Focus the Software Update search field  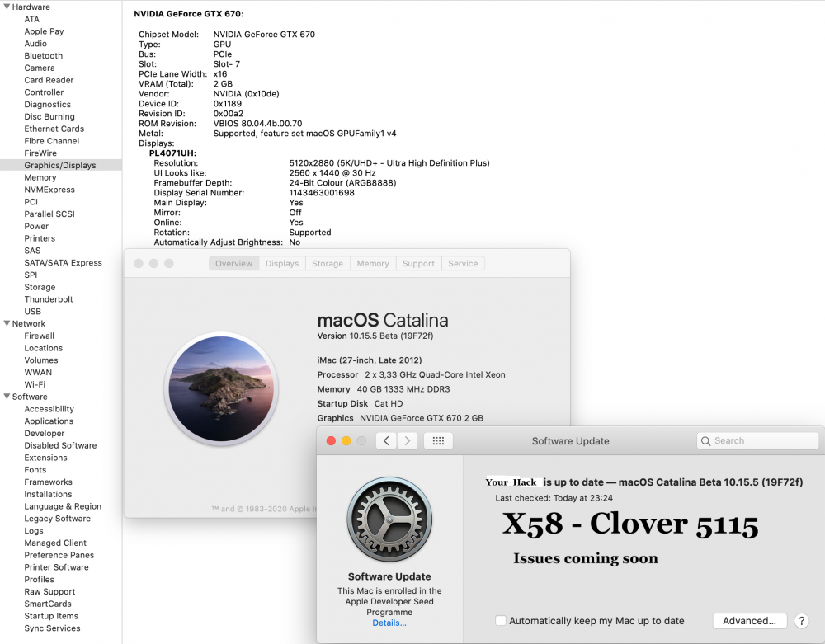click(x=757, y=441)
